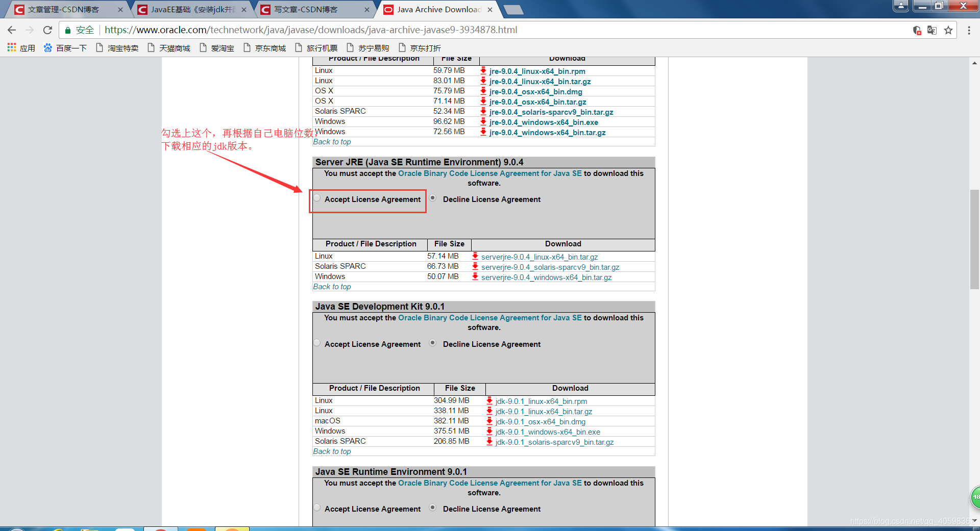
Task: Select Decline License Agreement for Server JRE 9.0.4
Action: [433, 198]
